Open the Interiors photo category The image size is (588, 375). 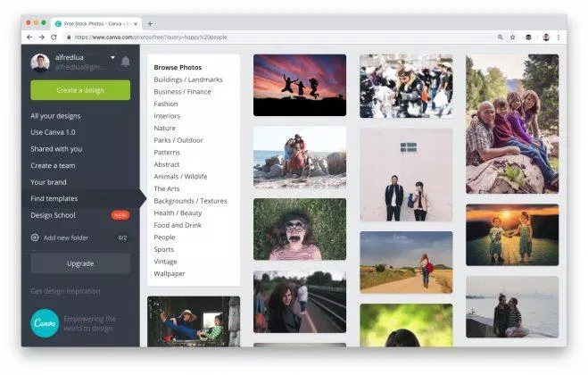tap(167, 116)
